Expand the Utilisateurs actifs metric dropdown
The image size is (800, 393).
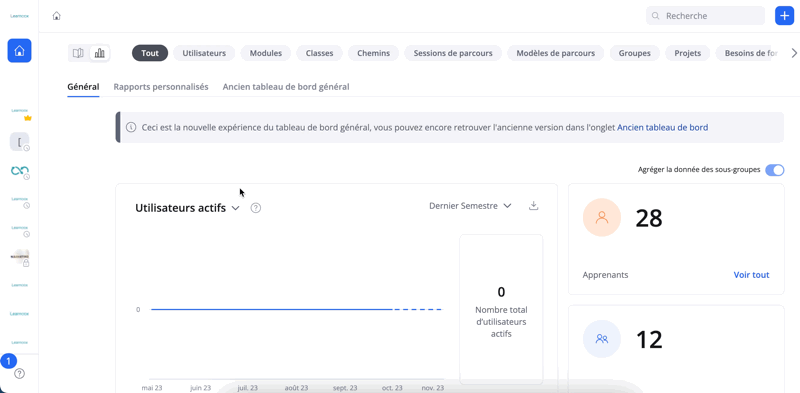235,208
